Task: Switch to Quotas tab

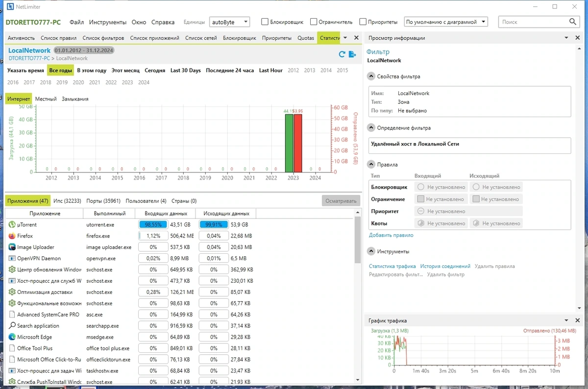Action: (306, 38)
